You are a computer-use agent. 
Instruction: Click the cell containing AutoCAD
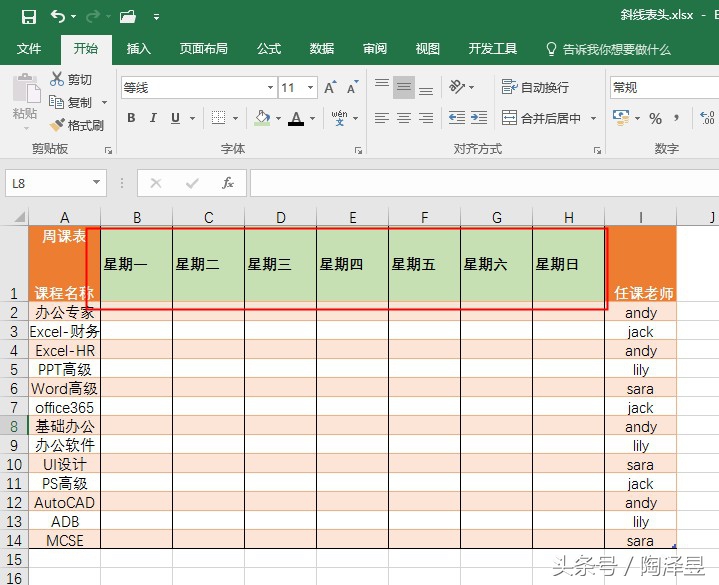(64, 502)
